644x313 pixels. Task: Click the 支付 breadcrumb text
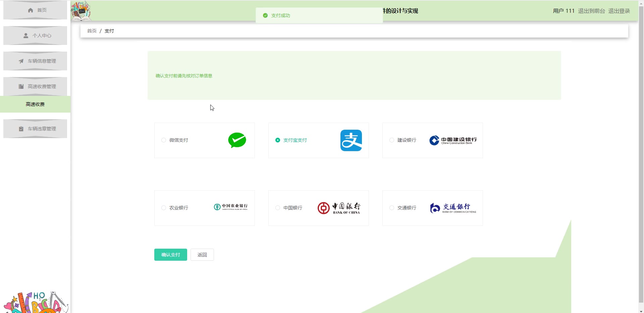[x=109, y=31]
